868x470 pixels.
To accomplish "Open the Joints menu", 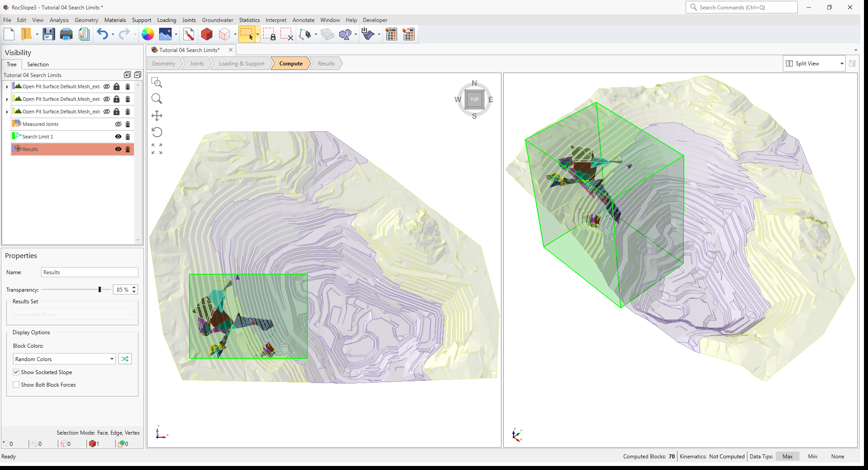I will click(189, 20).
